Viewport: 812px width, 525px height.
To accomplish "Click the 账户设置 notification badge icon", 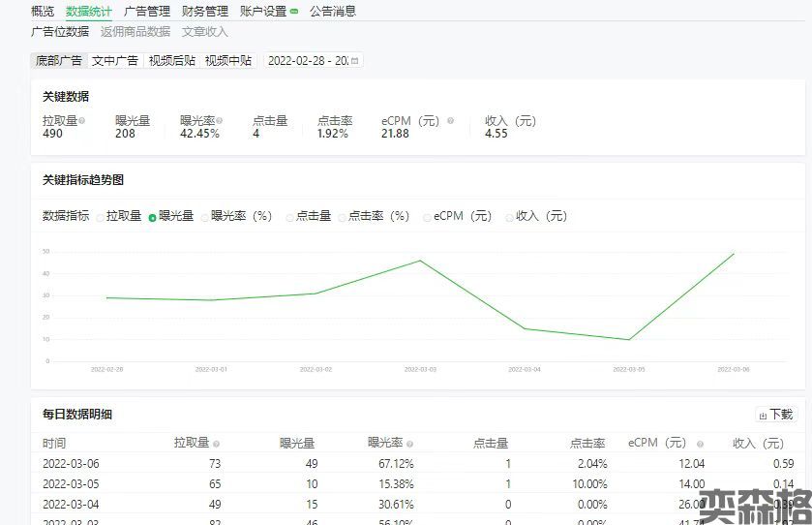I will click(x=293, y=12).
